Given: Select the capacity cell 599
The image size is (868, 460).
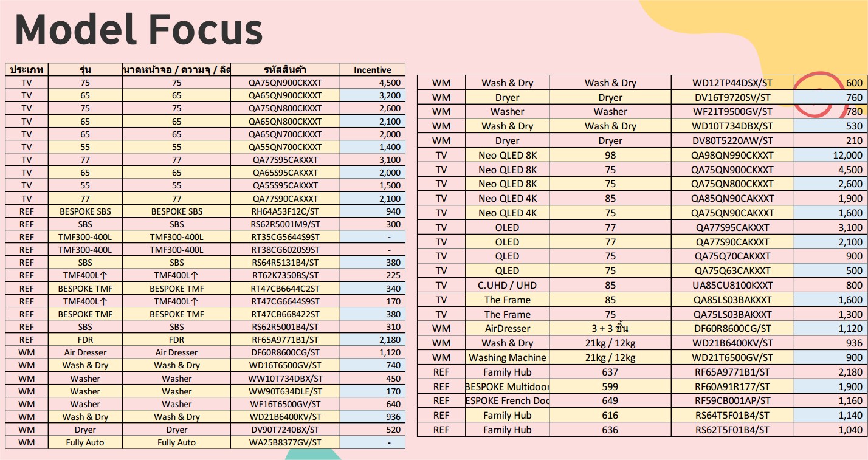Looking at the screenshot, I should point(610,386).
